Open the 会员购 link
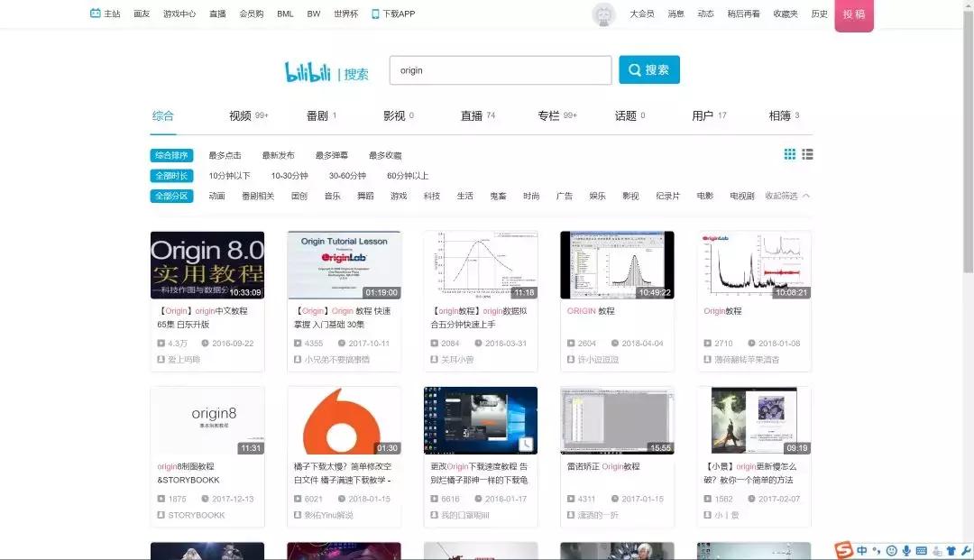Image resolution: width=974 pixels, height=560 pixels. tap(253, 14)
